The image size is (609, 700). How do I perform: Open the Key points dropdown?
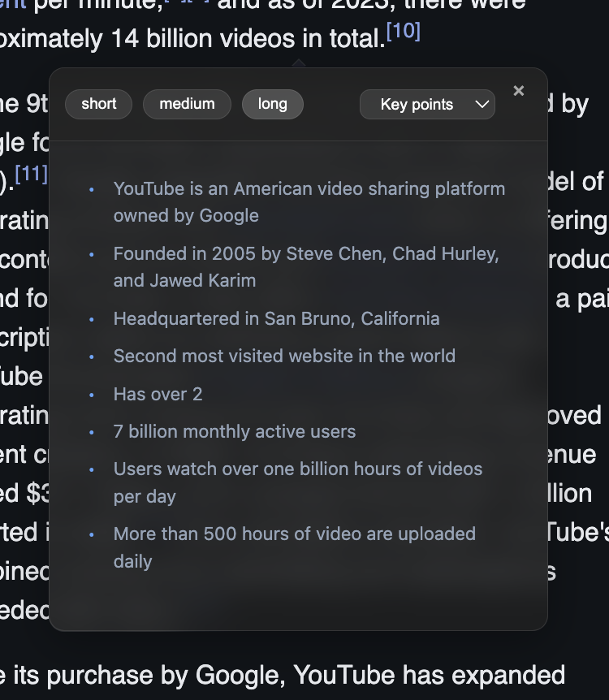(427, 105)
